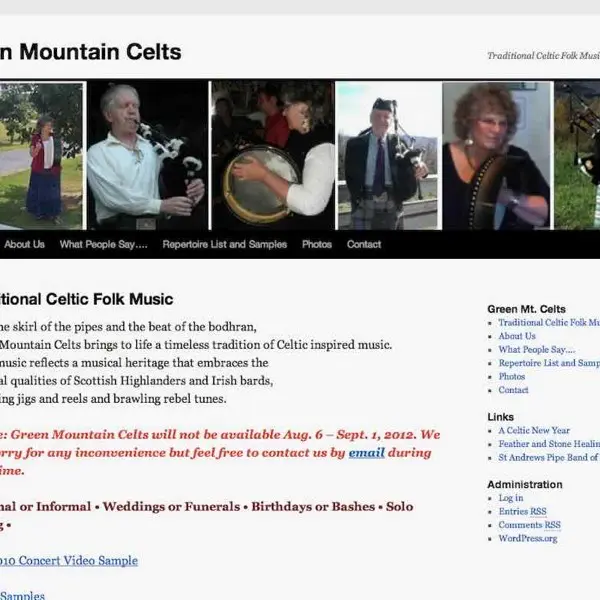Click the Traditional Celtic Folk Music heading
Image resolution: width=600 pixels, height=600 pixels.
coord(86,299)
